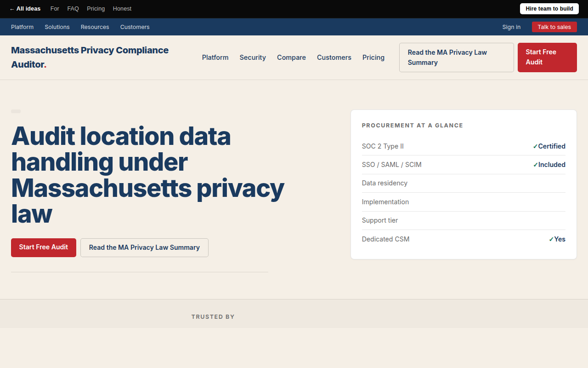Open Customers in the blue navigation bar
588x368 pixels.
pyautogui.click(x=135, y=27)
